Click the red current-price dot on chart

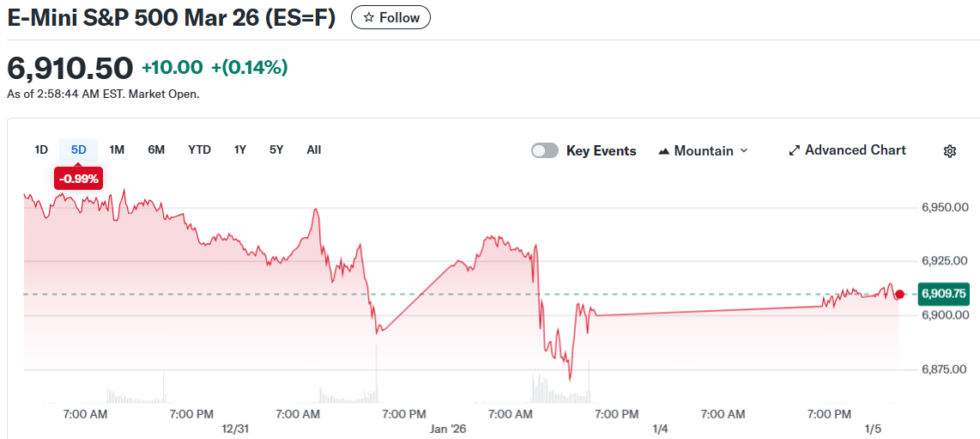(899, 295)
